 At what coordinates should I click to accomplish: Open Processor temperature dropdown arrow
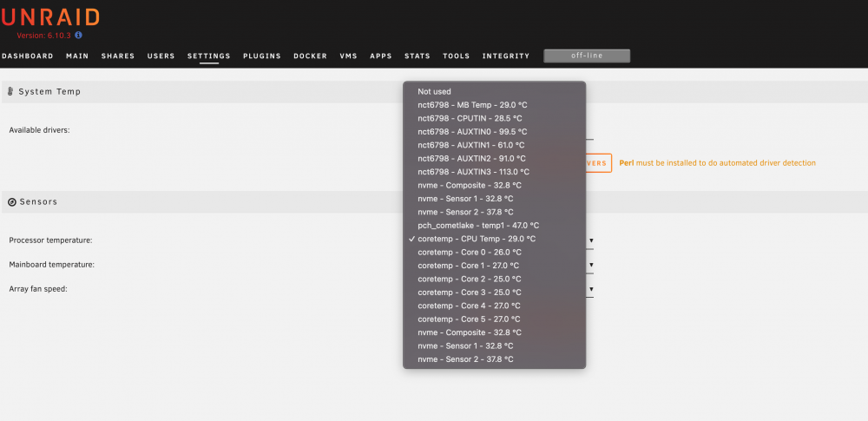[591, 241]
